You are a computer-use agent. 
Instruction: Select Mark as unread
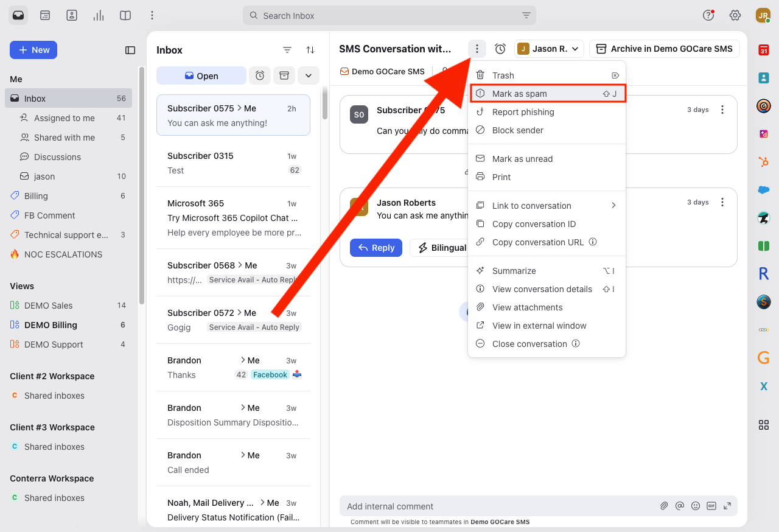[x=547, y=159]
